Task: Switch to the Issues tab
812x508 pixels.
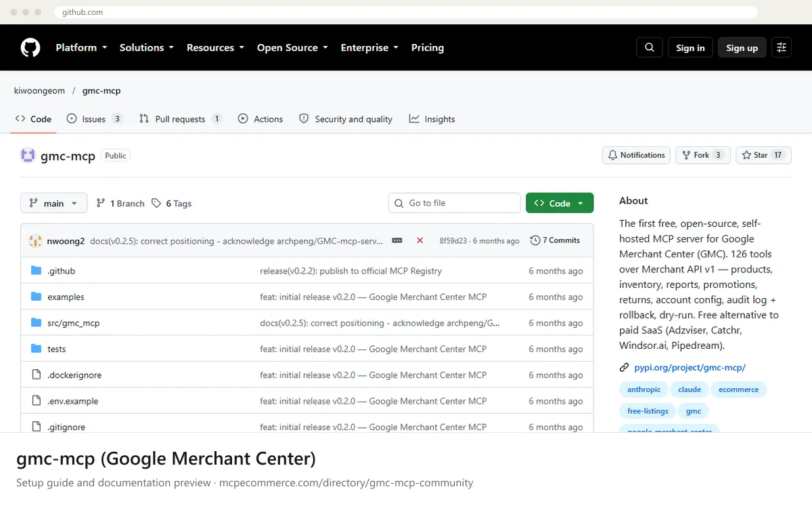Action: [95, 119]
